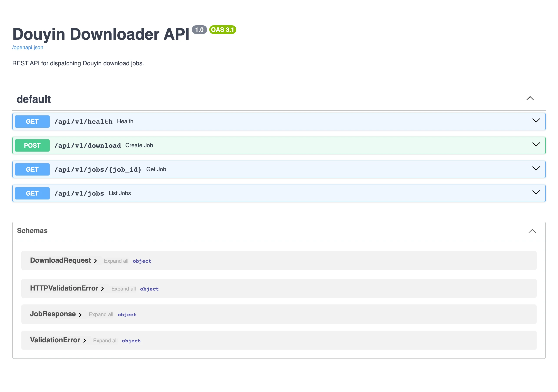
Task: Click the Schemas heading
Action: point(32,231)
